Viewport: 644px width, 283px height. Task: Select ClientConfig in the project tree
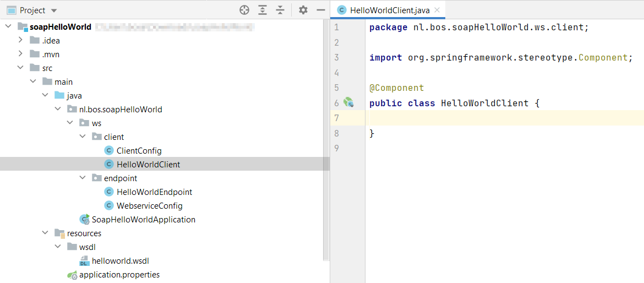(x=139, y=150)
